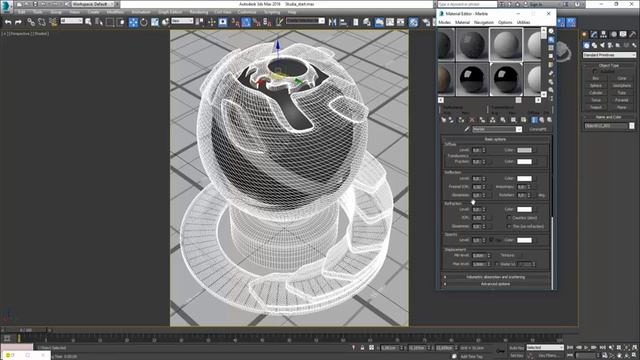Image resolution: width=640 pixels, height=360 pixels.
Task: Open the material name dropdown
Action: coord(497,129)
